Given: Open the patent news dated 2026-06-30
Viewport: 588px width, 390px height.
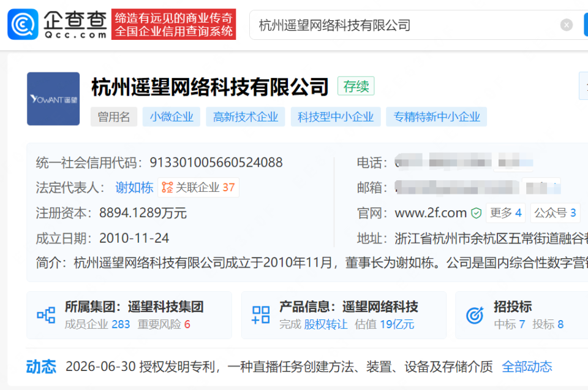Looking at the screenshot, I should pyautogui.click(x=279, y=367).
